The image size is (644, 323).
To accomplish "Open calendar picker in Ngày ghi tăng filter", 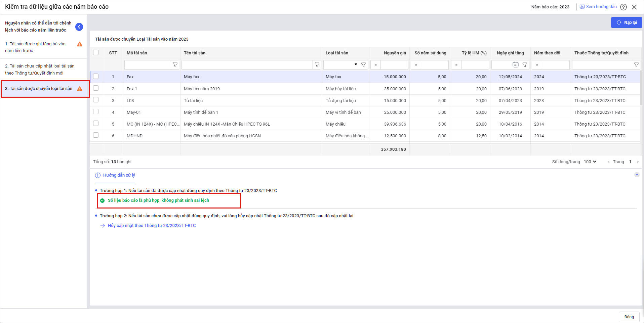I will click(x=515, y=65).
